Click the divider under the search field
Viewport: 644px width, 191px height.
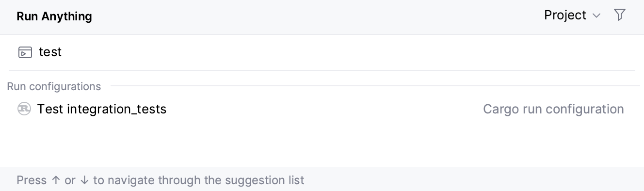[322, 70]
